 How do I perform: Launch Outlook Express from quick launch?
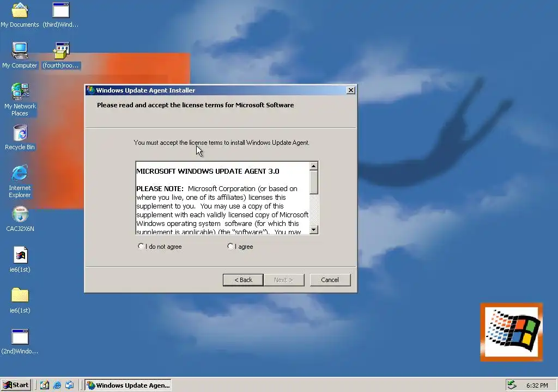[69, 385]
